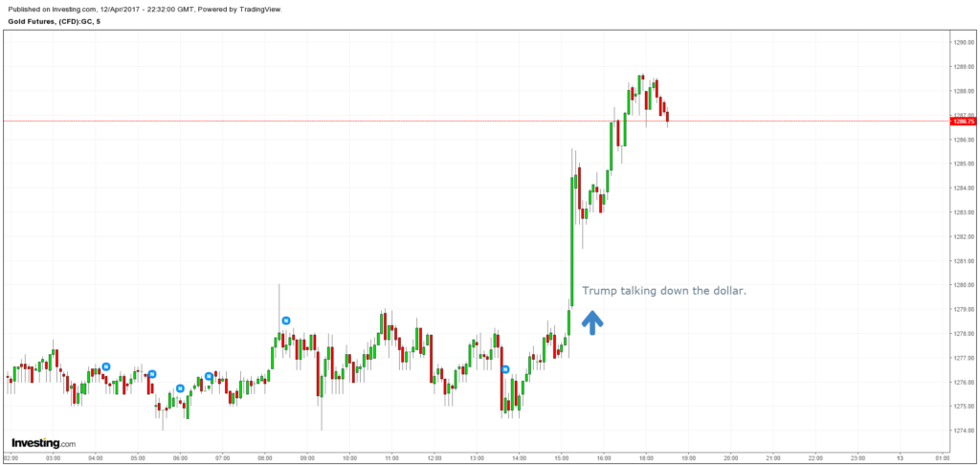Viewport: 980px width, 465px height.
Task: Select the blue up arrow annotation
Action: [592, 322]
